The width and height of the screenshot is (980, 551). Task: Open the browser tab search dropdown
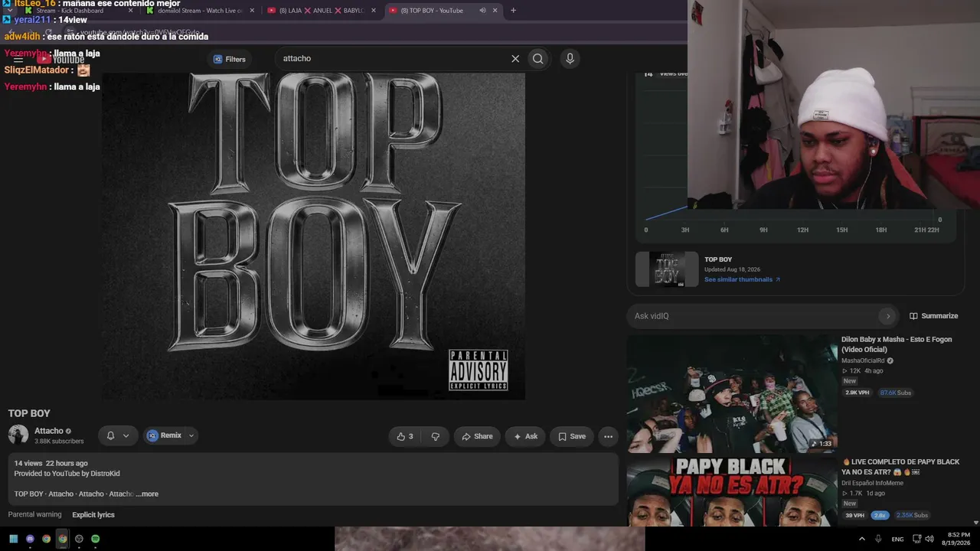9,11
